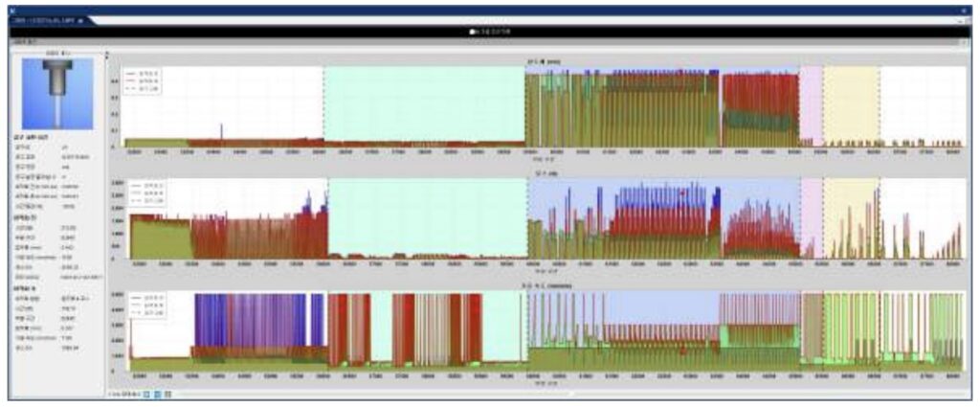Viewport: 980px width, 407px height.
Task: Click the first icon in the bottom-left toolbar
Action: [x=147, y=394]
